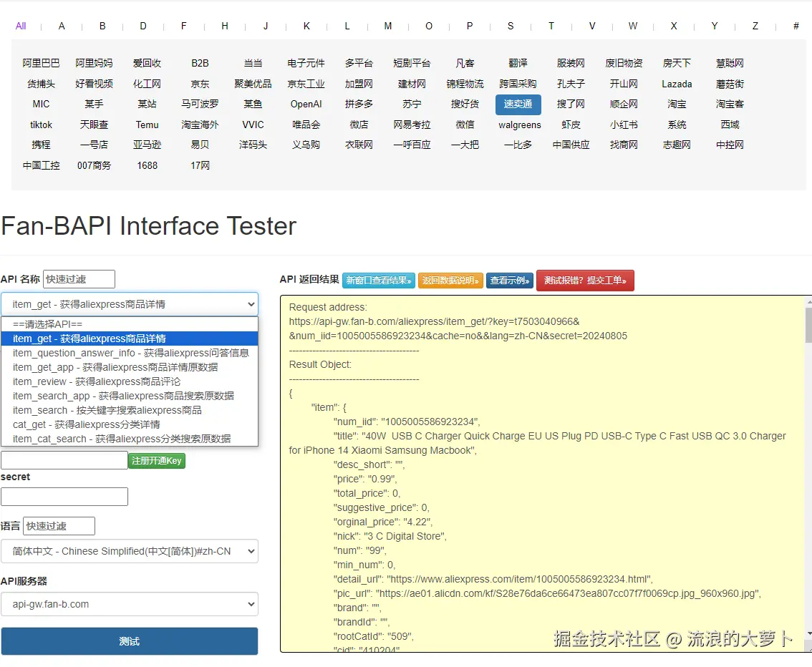This screenshot has height=667, width=812.
Task: Choose item_cat_search option in list
Action: [x=130, y=439]
